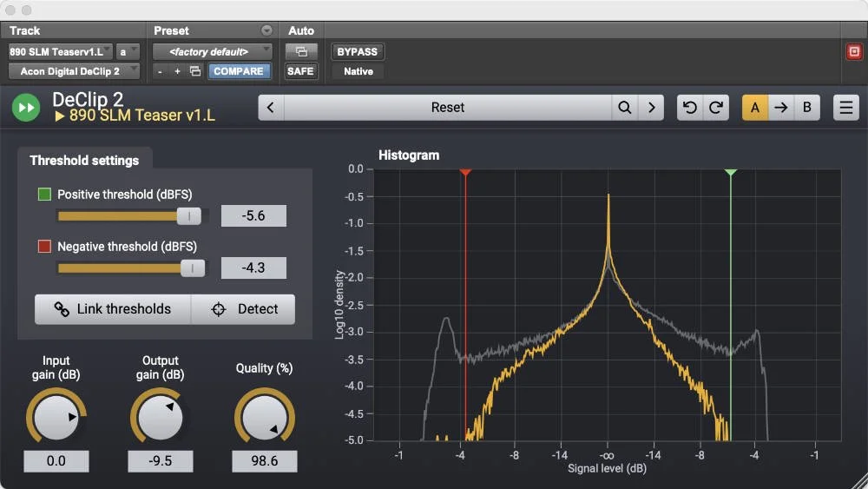Click the Histogram title text
Image resolution: width=868 pixels, height=489 pixels.
pos(409,155)
